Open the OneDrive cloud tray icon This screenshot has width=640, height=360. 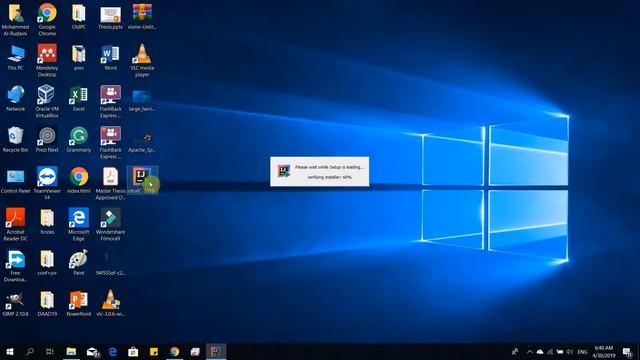(x=540, y=351)
